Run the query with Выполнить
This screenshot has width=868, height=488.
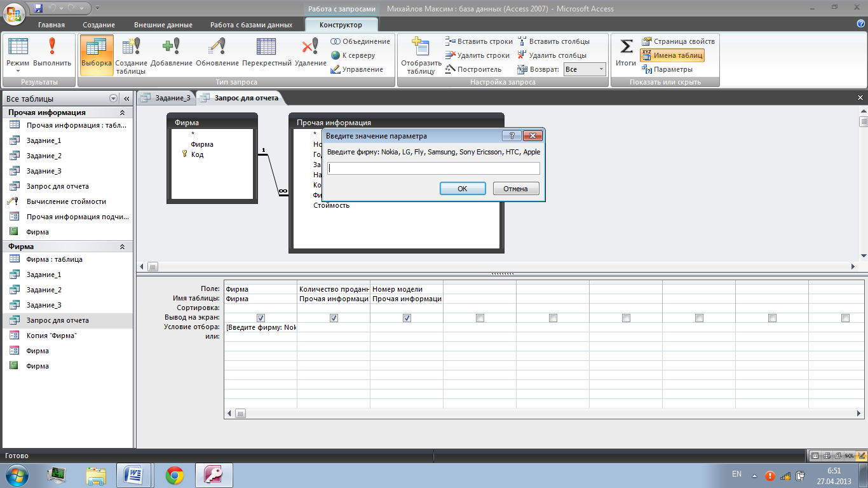52,52
